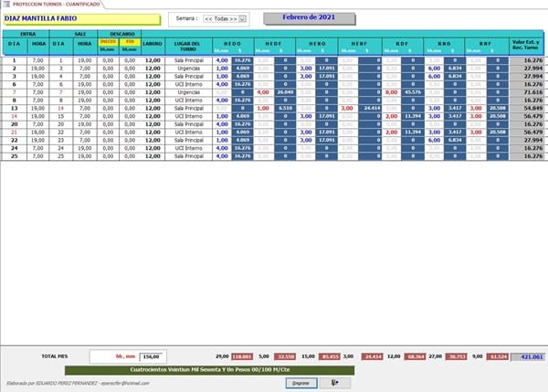Click the red 8,00 RDF hours cell

click(392, 92)
